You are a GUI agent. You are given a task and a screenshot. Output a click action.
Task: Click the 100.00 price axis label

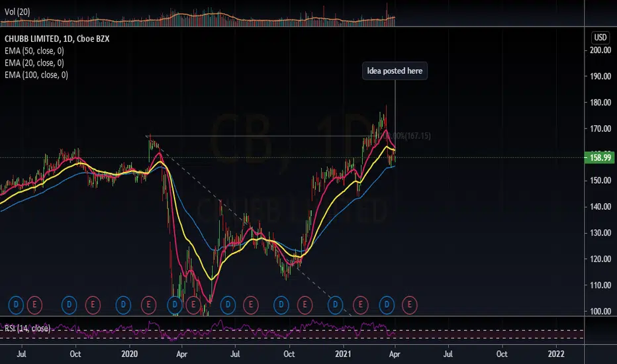tap(600, 311)
